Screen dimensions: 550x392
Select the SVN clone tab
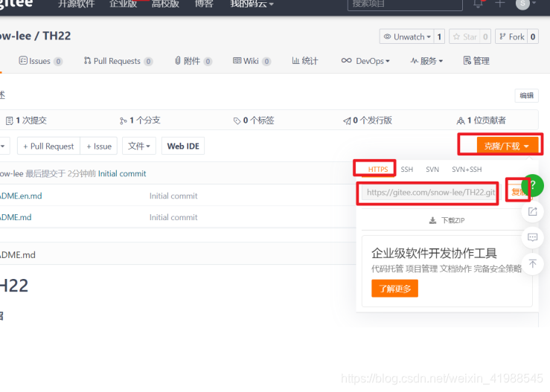[432, 170]
